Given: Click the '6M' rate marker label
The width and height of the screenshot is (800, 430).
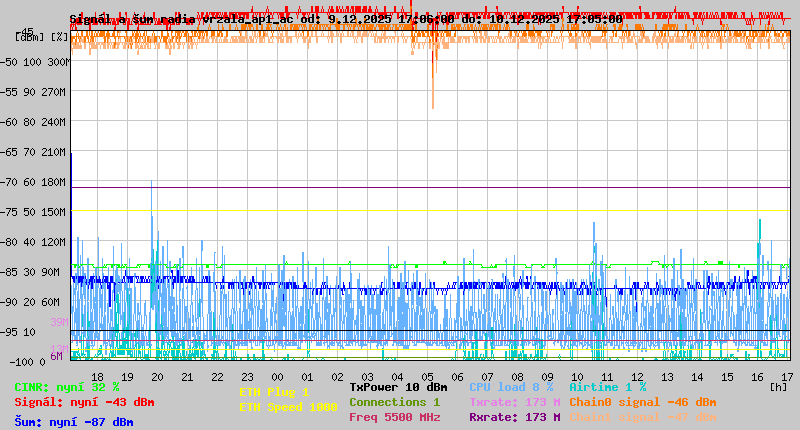Looking at the screenshot, I should pos(56,356).
